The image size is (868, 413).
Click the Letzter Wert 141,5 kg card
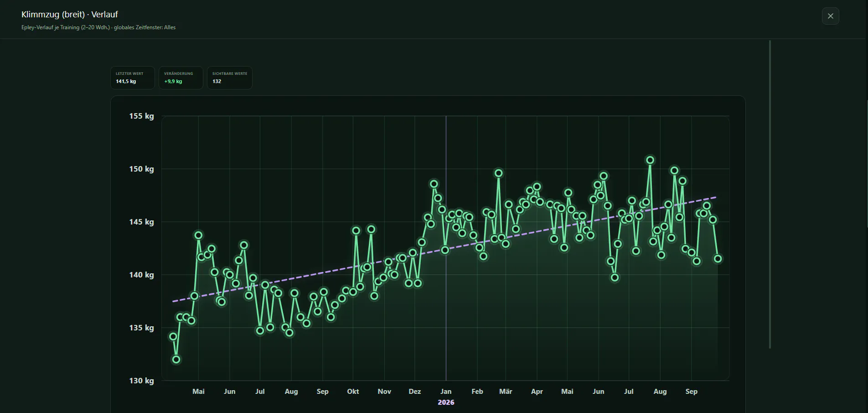coord(132,78)
